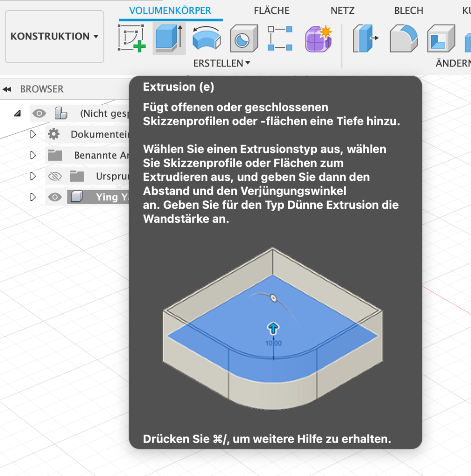The width and height of the screenshot is (471, 476).
Task: Expand the ERSTELLEN menu dropdown
Action: click(222, 63)
